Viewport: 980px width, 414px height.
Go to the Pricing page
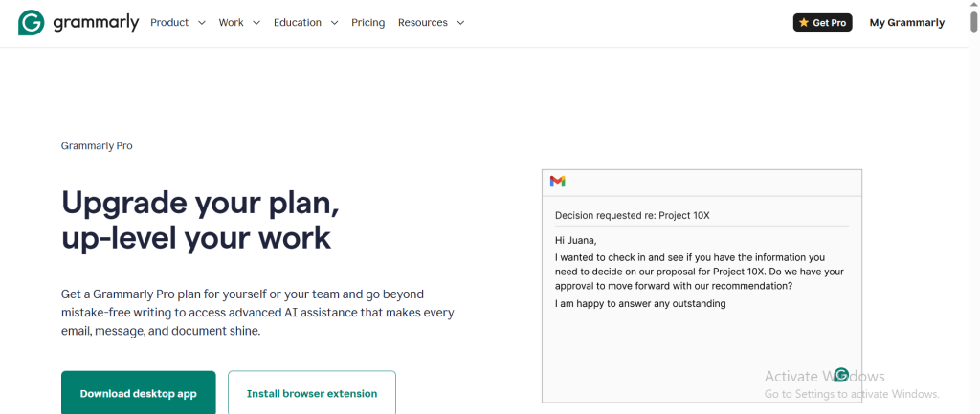tap(368, 23)
